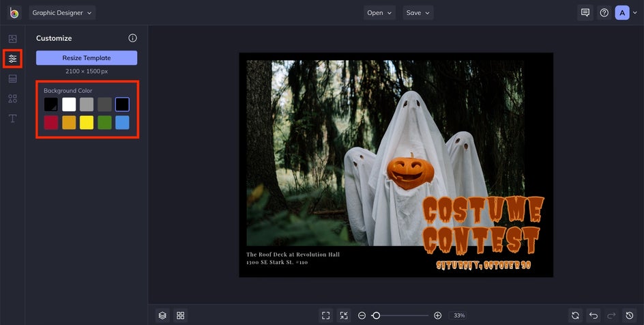Image resolution: width=644 pixels, height=325 pixels.
Task: Click the Customize info icon
Action: point(132,38)
